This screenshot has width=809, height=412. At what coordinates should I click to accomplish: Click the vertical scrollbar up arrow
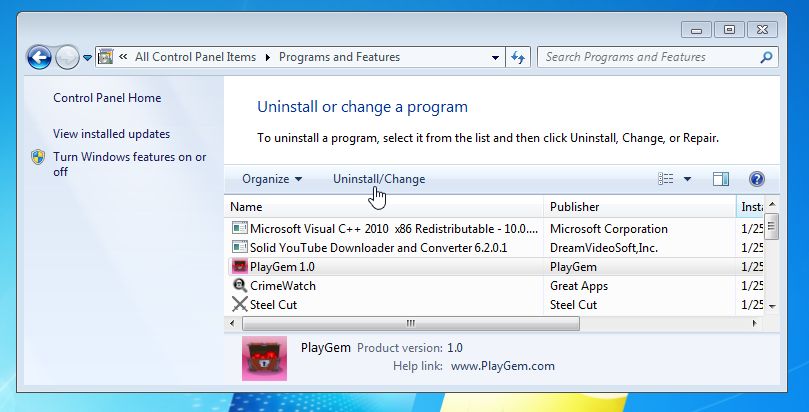point(772,205)
